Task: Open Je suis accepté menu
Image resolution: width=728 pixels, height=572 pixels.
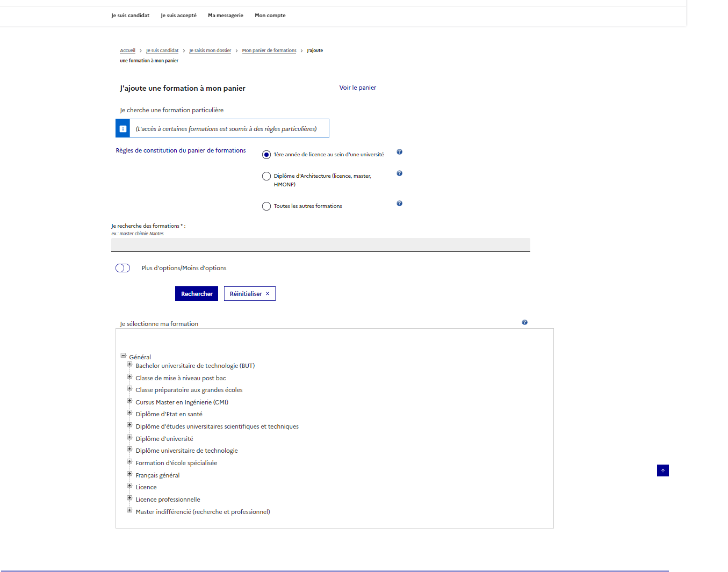Action: pyautogui.click(x=179, y=16)
